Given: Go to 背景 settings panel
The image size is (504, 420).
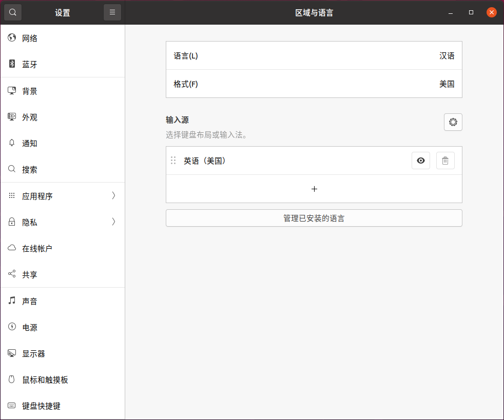Looking at the screenshot, I should point(63,91).
